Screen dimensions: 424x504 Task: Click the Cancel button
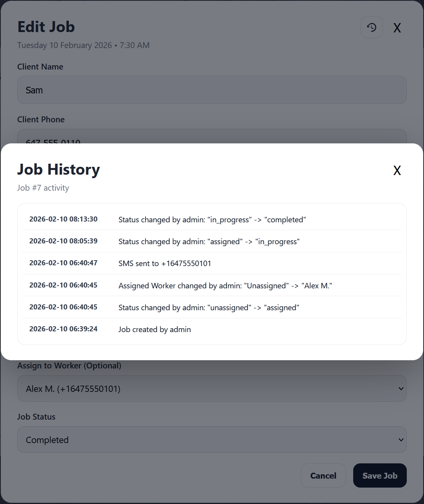tap(323, 475)
